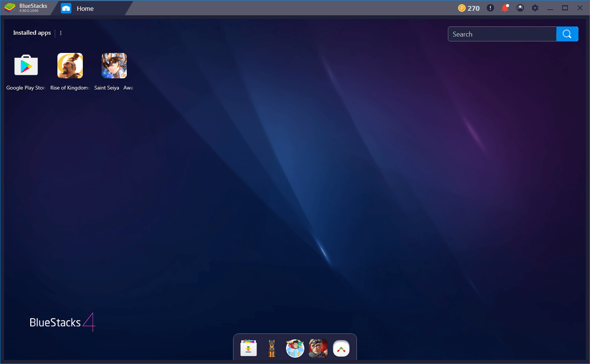Image resolution: width=590 pixels, height=364 pixels.
Task: Click the Installed apps heading
Action: [x=32, y=33]
